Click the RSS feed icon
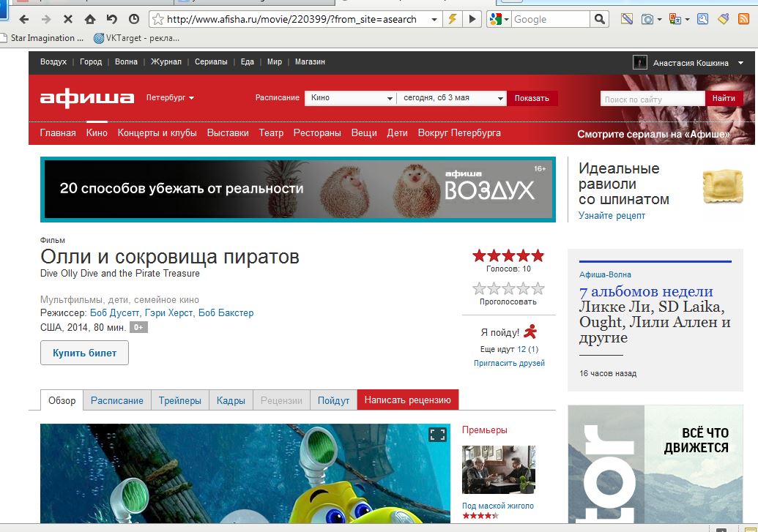Viewport: 758px width, 532px height. [x=743, y=19]
